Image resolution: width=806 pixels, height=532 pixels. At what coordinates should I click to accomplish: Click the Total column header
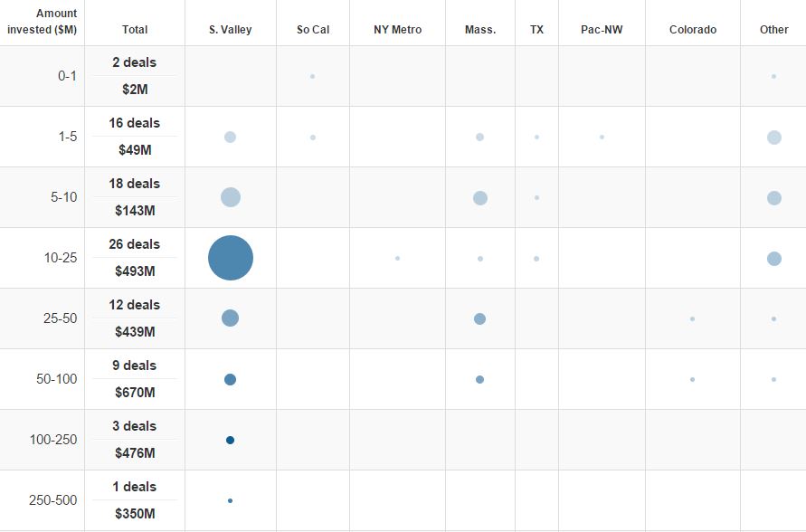tap(135, 30)
